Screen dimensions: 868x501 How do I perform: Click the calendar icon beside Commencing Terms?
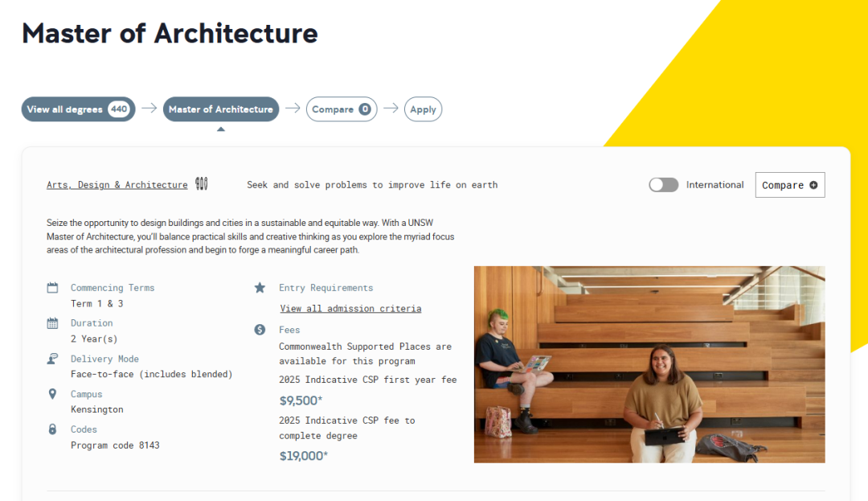pyautogui.click(x=53, y=288)
